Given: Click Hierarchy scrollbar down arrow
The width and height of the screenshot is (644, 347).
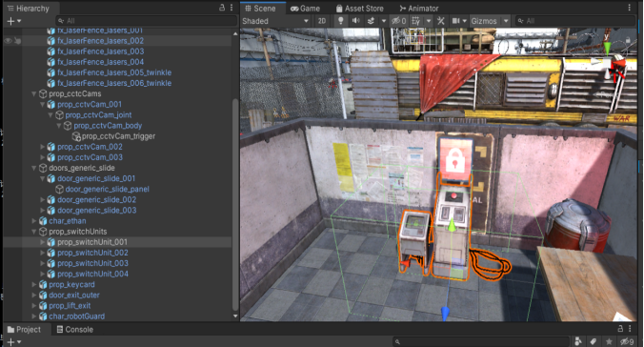Looking at the screenshot, I should point(235,316).
